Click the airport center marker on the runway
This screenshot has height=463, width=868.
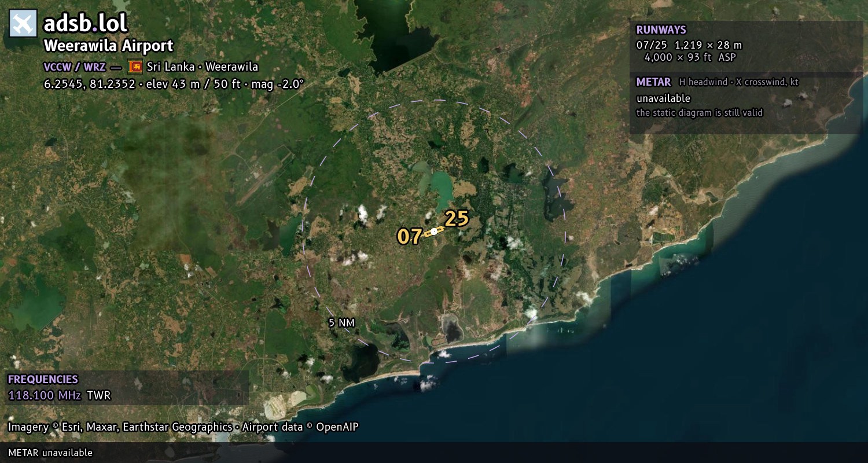[x=434, y=231]
